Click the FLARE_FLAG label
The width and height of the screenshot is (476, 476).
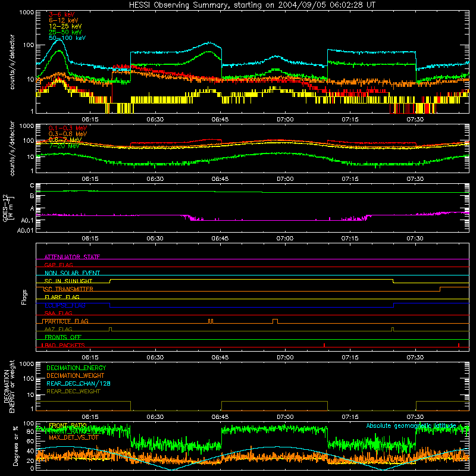62,297
